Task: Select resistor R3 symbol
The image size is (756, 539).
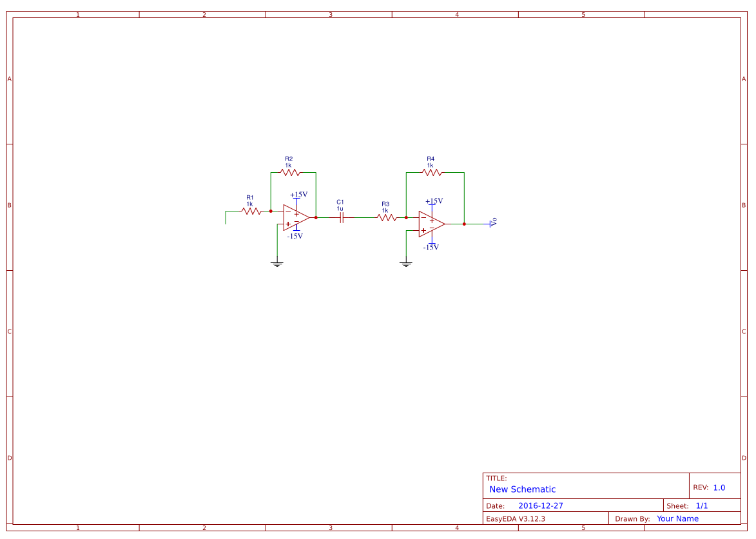Action: [x=387, y=218]
